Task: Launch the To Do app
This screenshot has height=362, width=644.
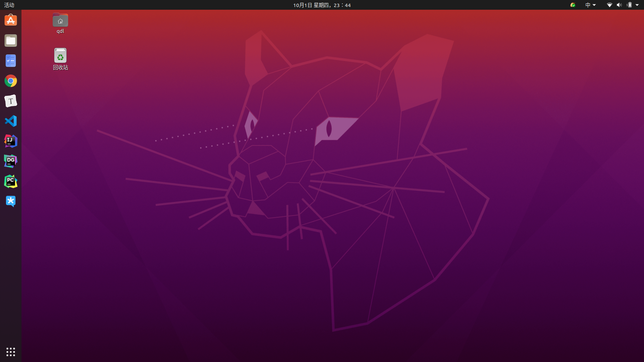Action: pos(11,61)
